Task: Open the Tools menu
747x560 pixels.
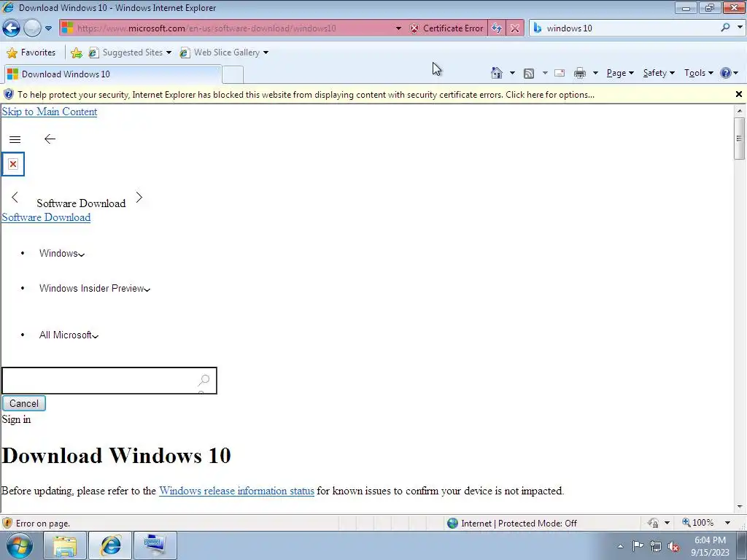Action: tap(698, 73)
